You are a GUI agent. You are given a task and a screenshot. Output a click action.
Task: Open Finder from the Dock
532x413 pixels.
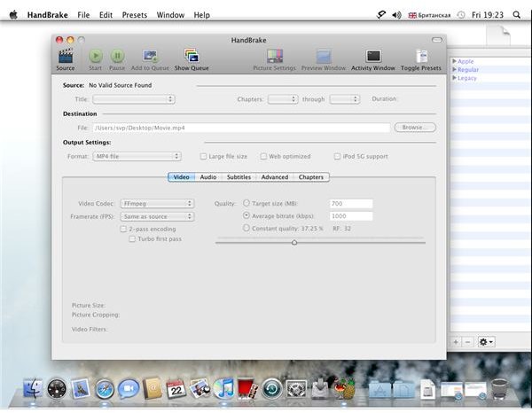(33, 388)
